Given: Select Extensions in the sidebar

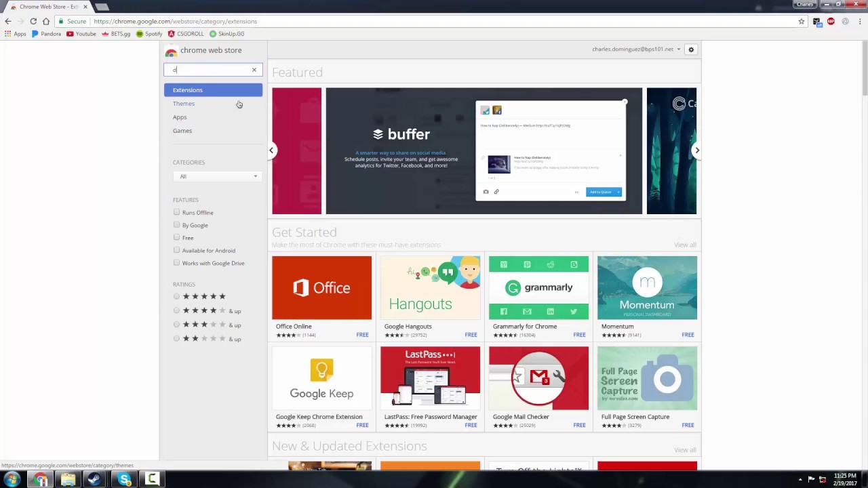Looking at the screenshot, I should click(213, 90).
